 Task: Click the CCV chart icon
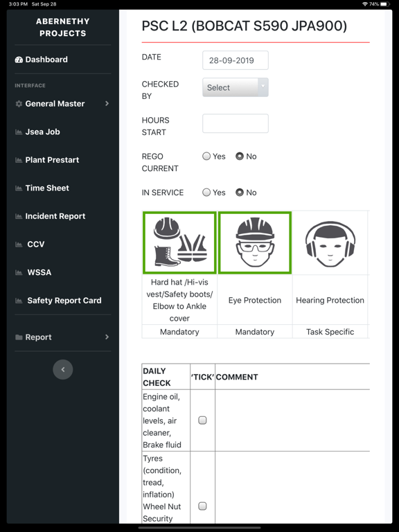[19, 245]
